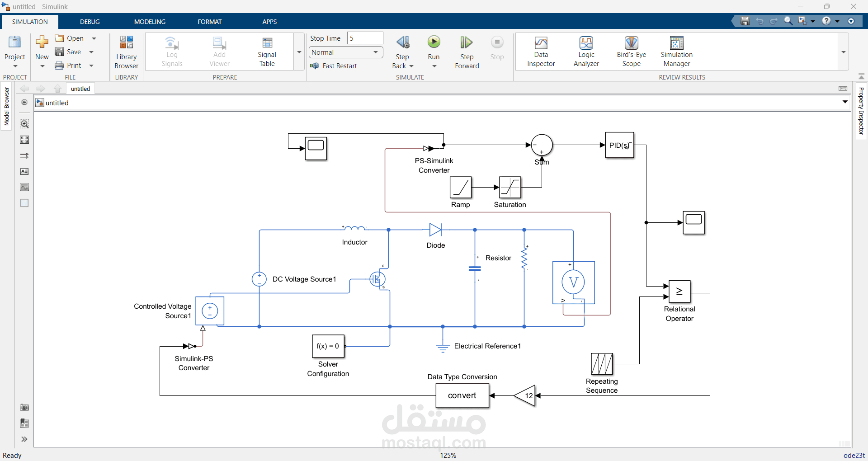Click quick access search icon
The height and width of the screenshot is (461, 868).
[788, 21]
